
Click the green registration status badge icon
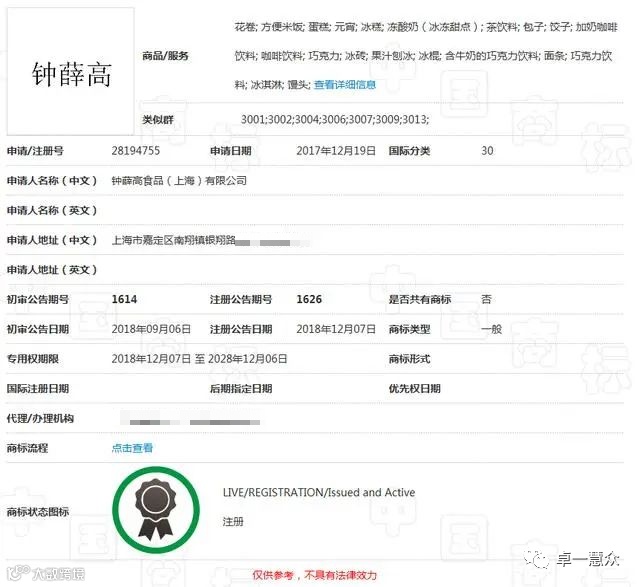[x=156, y=510]
